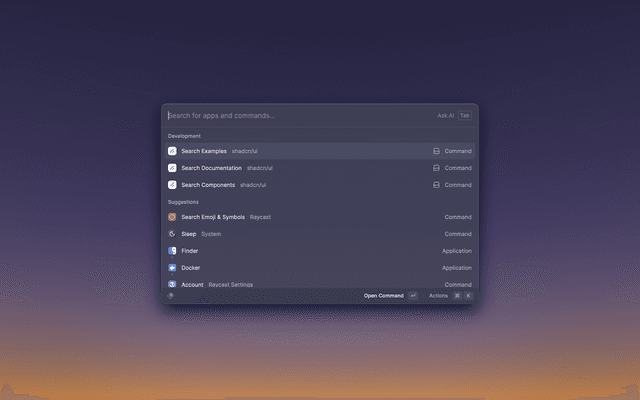Click the Sleep moon icon
Viewport: 640px width, 400px height.
pos(172,234)
